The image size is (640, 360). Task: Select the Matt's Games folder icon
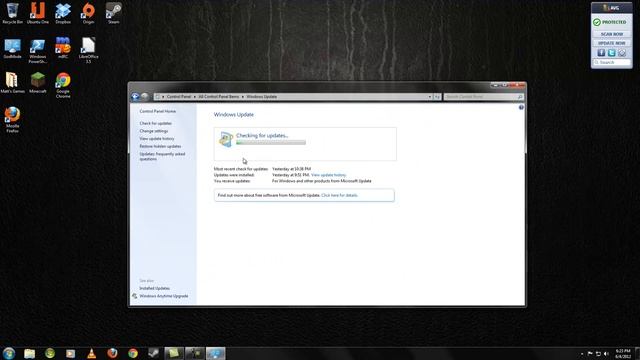[12, 83]
